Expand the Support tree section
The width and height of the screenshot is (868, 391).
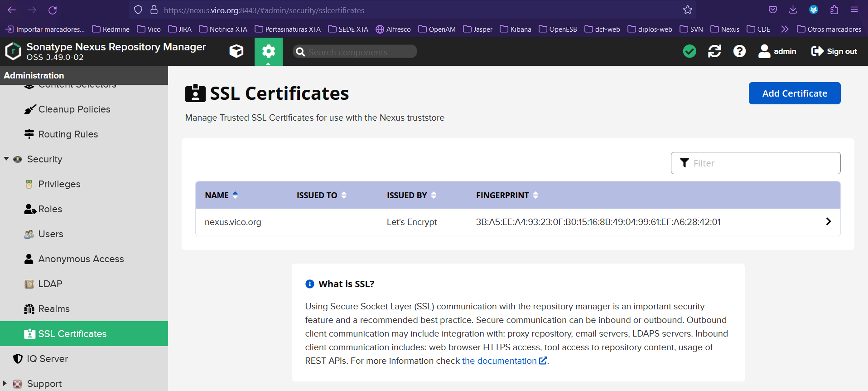[5, 383]
